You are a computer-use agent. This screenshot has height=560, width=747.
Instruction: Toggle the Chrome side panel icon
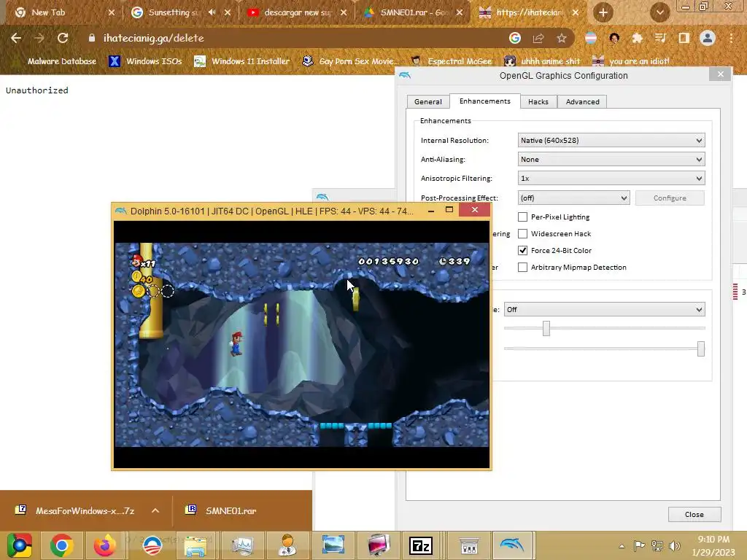coord(684,38)
